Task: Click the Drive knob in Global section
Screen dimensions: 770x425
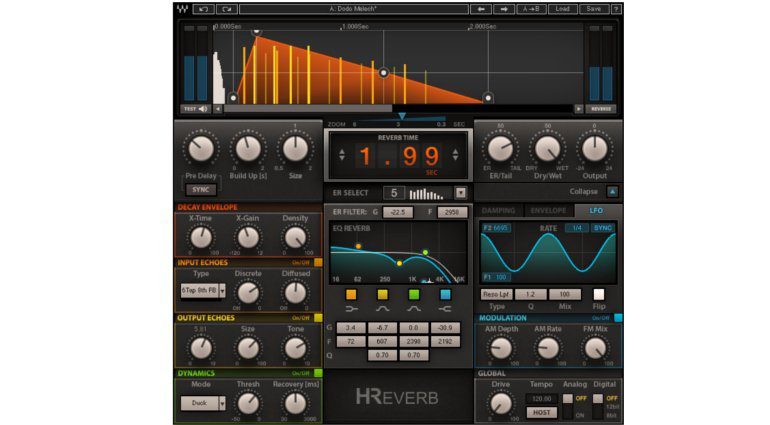Action: click(x=500, y=403)
